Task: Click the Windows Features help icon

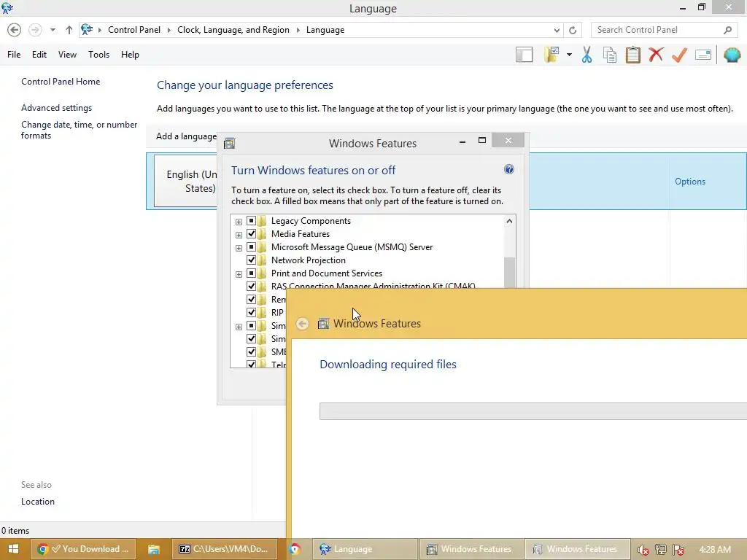Action: [508, 169]
